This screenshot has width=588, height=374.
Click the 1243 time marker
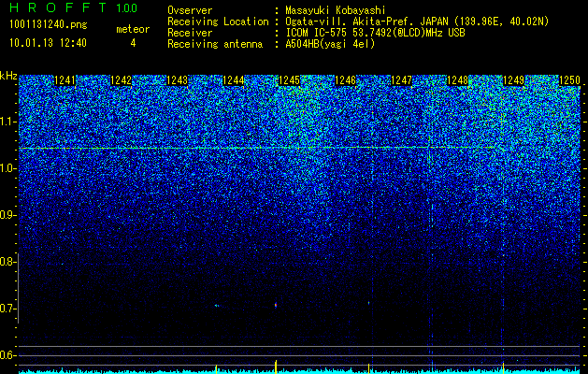click(x=177, y=80)
